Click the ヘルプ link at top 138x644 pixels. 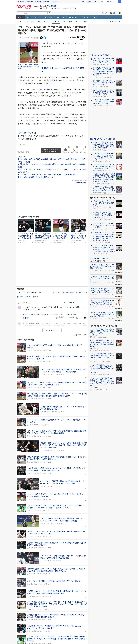[94, 2]
